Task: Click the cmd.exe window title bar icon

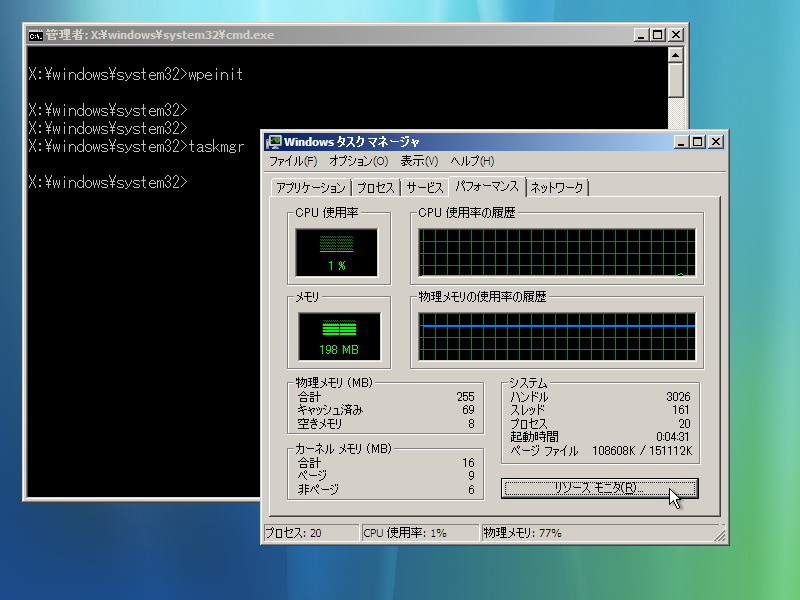Action: click(x=36, y=36)
